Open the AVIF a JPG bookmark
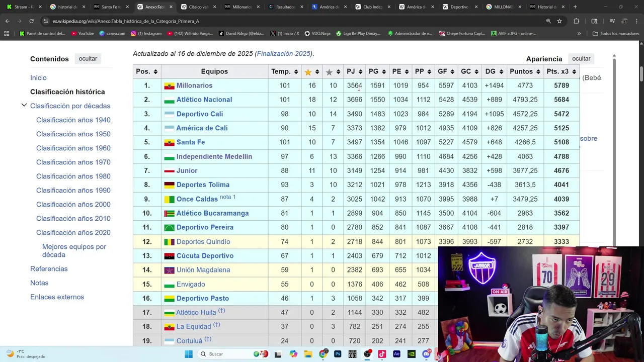This screenshot has width=644, height=362. coord(513,34)
